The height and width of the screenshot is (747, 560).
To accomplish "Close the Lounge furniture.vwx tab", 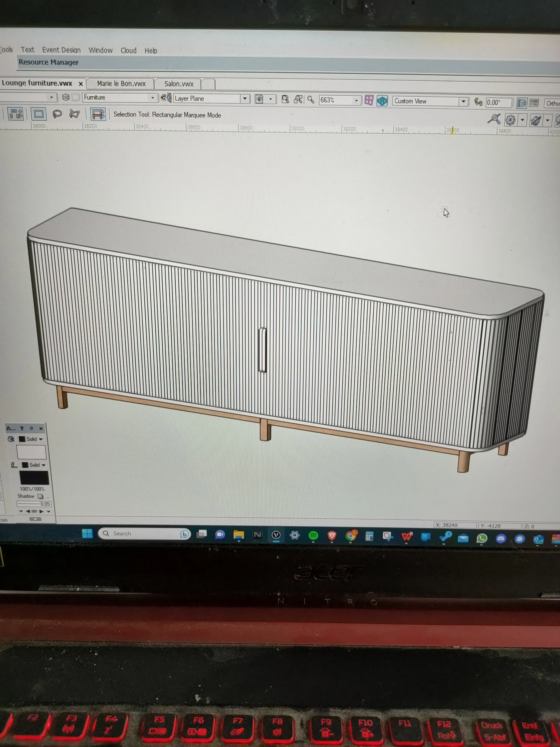I will click(81, 84).
